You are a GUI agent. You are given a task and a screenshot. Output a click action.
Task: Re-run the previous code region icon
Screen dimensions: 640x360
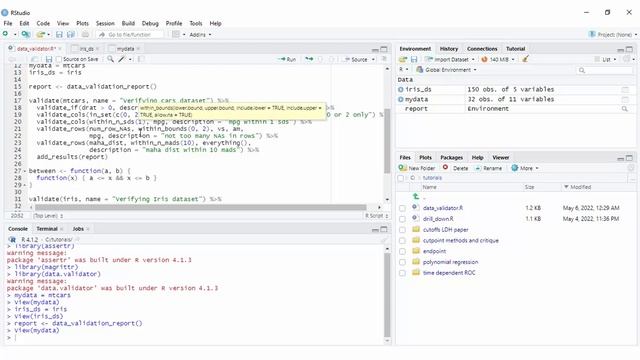point(309,59)
